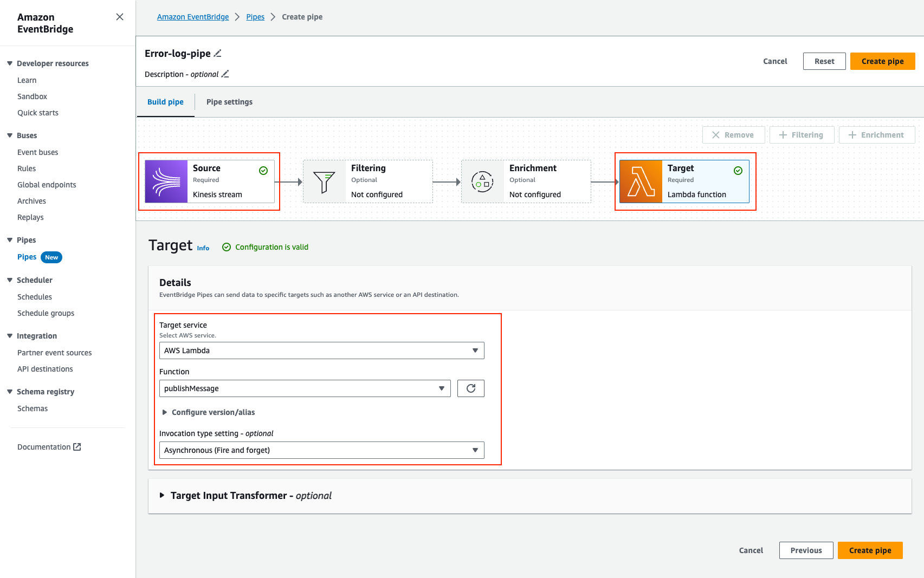Open Quick starts in the sidebar

pyautogui.click(x=38, y=113)
